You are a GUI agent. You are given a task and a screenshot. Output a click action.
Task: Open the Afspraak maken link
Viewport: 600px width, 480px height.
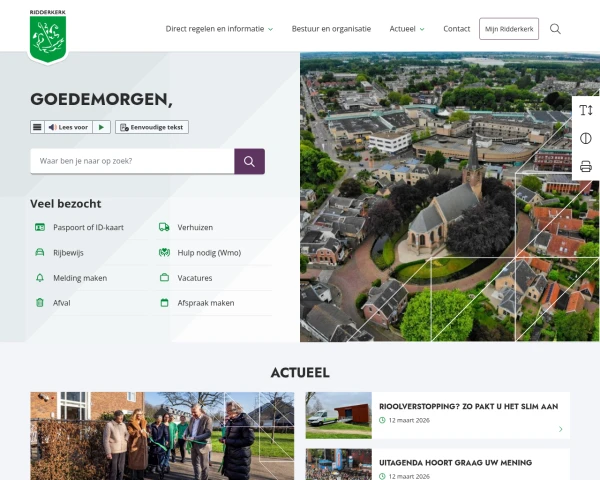coord(205,302)
